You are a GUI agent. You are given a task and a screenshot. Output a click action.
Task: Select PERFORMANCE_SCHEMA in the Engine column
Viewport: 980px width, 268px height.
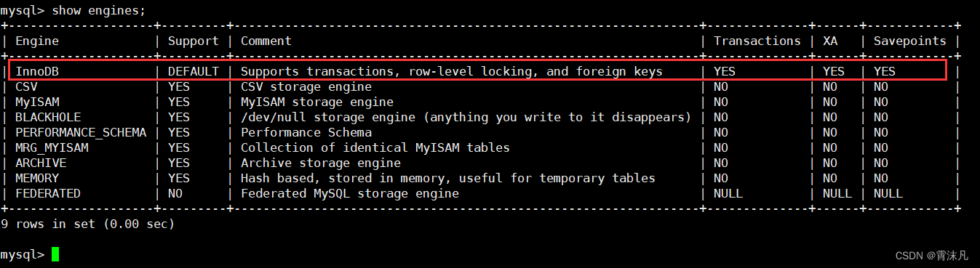[80, 132]
